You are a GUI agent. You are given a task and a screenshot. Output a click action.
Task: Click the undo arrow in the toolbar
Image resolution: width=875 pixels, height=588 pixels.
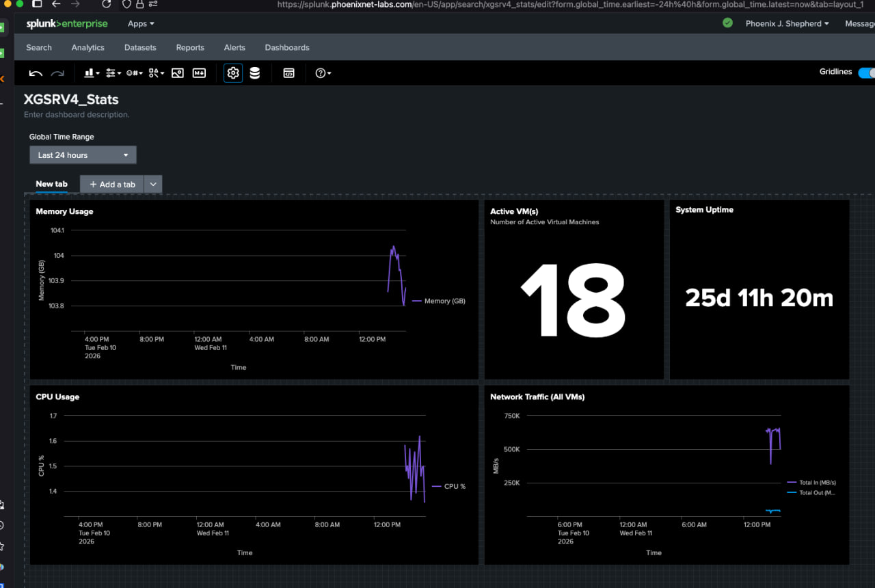tap(36, 73)
